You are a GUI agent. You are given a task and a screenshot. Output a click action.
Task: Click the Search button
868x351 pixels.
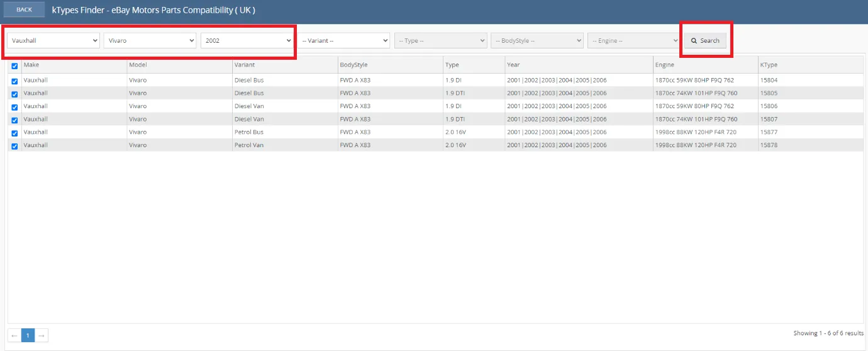click(705, 40)
